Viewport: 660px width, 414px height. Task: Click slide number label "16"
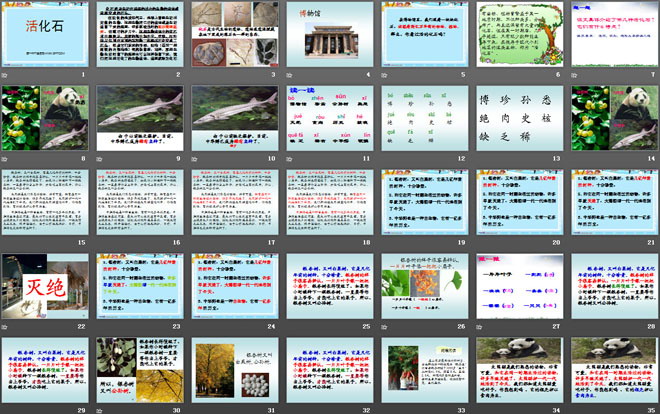tap(177, 242)
